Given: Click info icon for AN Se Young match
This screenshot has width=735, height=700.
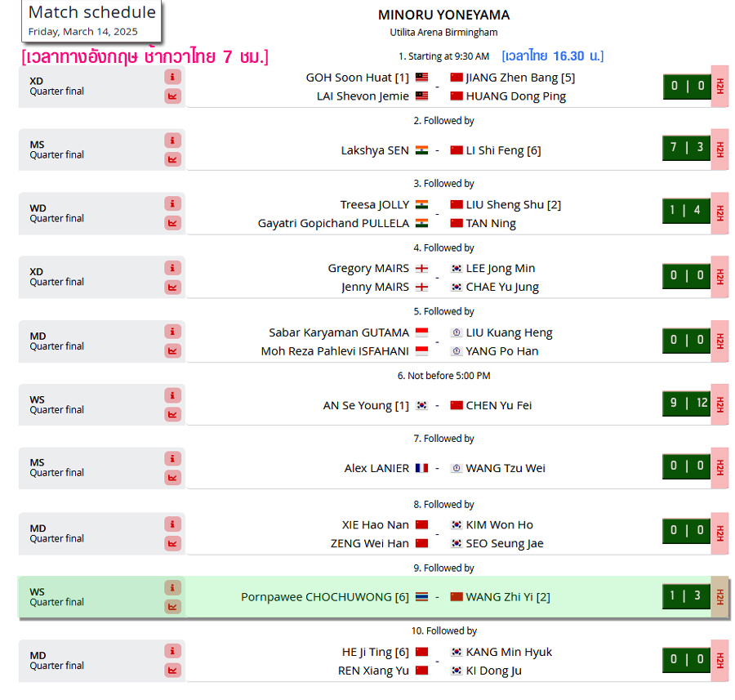Looking at the screenshot, I should (x=172, y=395).
